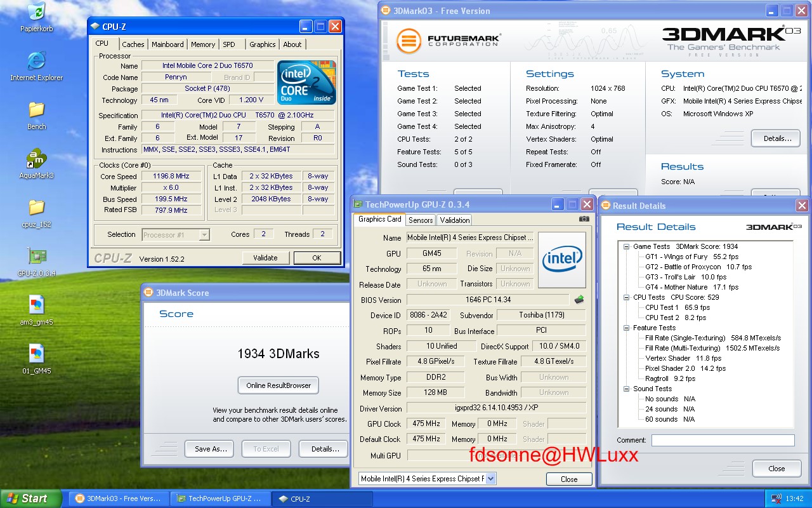Launch Internet Explorer desktop icon

click(x=36, y=65)
